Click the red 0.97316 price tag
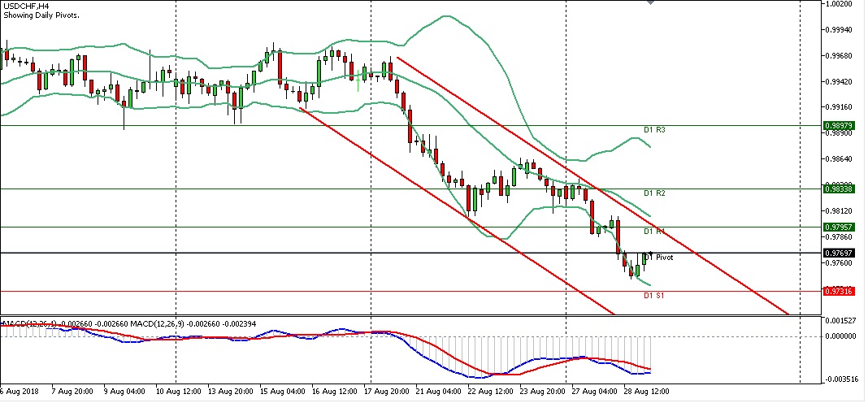868x403 pixels. pyautogui.click(x=838, y=291)
